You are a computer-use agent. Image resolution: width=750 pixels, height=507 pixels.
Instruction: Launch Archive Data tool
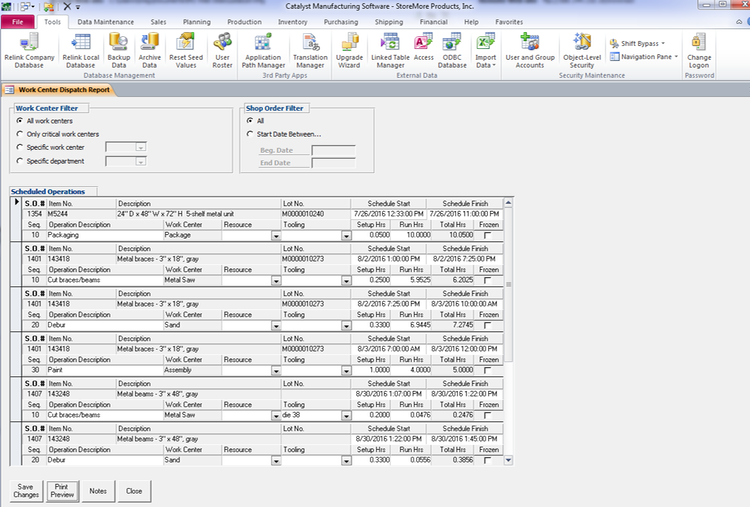pos(149,51)
